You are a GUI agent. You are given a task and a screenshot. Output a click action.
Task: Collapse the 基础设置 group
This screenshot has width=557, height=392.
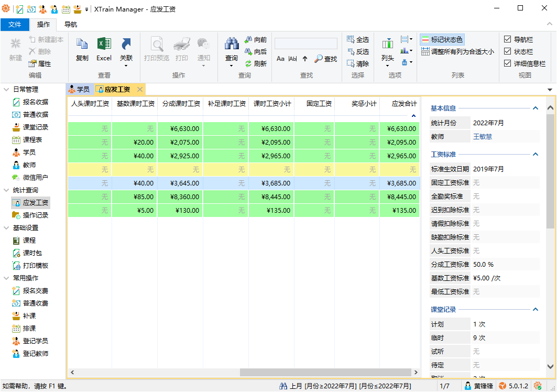pyautogui.click(x=6, y=228)
